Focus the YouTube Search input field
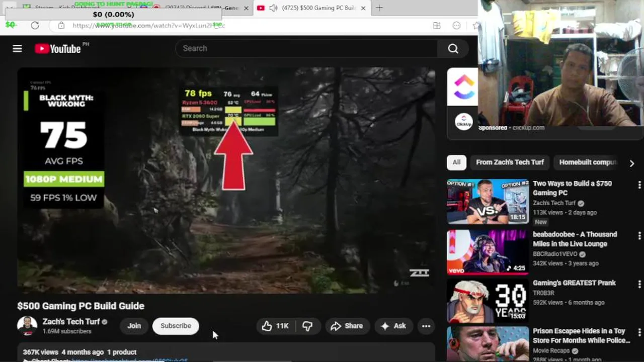Image resolution: width=644 pixels, height=362 pixels. click(x=307, y=48)
